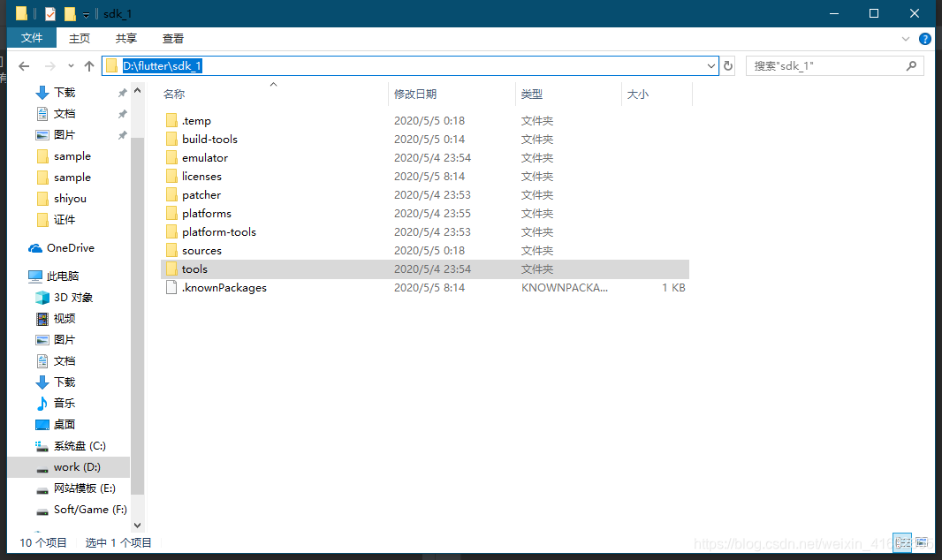Click the KNOWNPACKA... type cell
Screen dimensions: 942x560
pyautogui.click(x=565, y=287)
